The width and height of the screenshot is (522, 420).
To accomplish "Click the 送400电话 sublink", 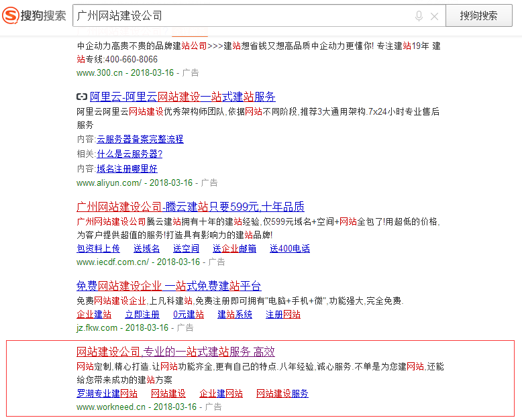I will coord(290,248).
